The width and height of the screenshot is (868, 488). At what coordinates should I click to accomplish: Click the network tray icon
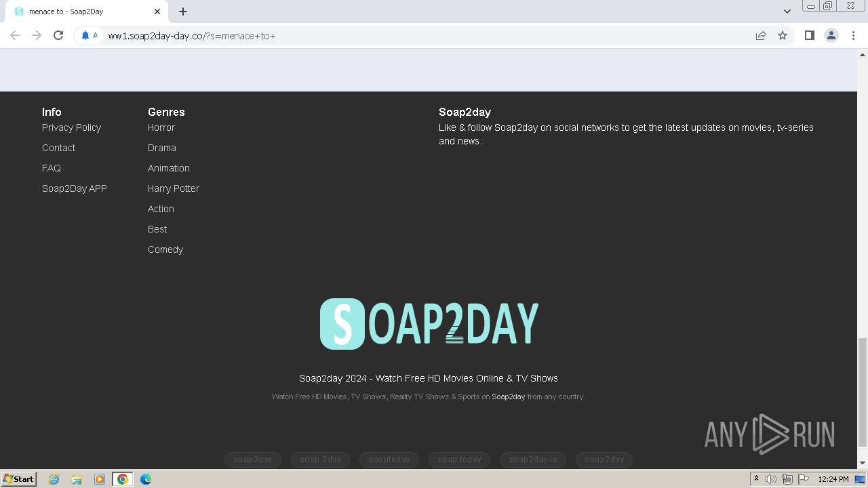coord(787,479)
